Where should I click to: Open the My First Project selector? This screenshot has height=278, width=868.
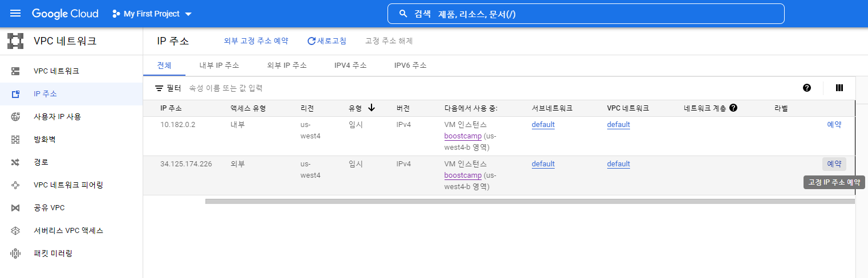tap(152, 14)
